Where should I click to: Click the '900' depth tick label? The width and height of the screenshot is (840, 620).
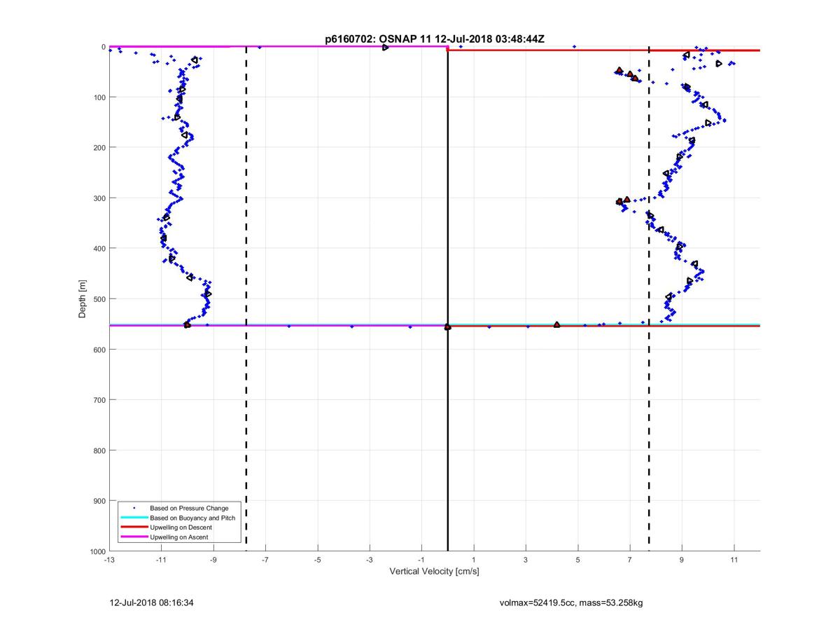tap(99, 500)
